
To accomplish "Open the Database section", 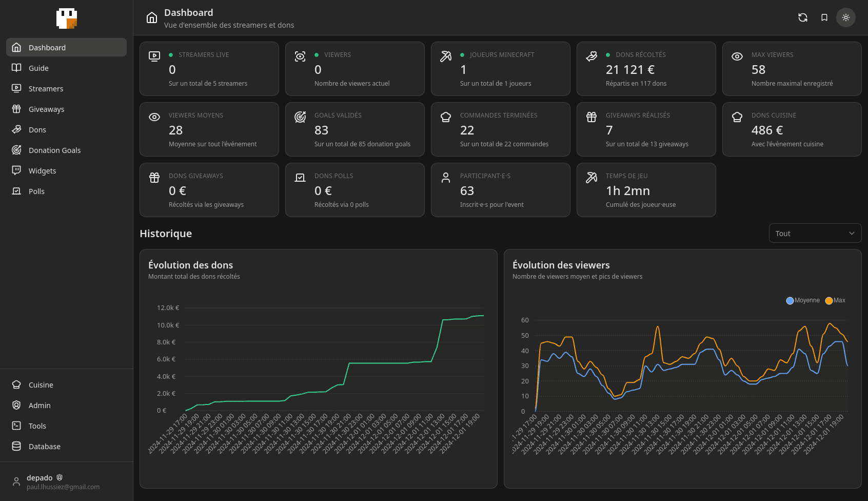I will tap(44, 446).
